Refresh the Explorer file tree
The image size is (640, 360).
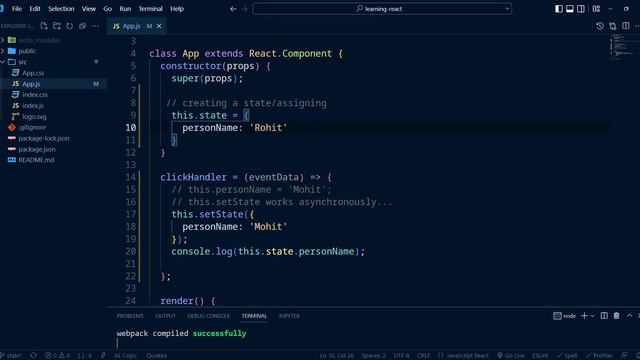[70, 26]
